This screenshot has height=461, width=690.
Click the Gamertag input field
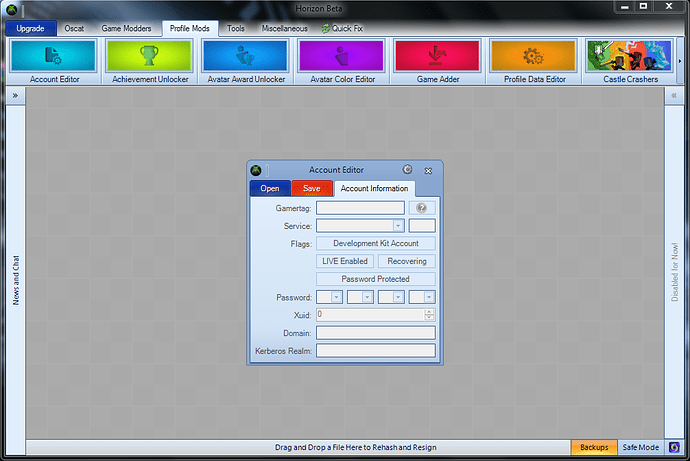360,208
